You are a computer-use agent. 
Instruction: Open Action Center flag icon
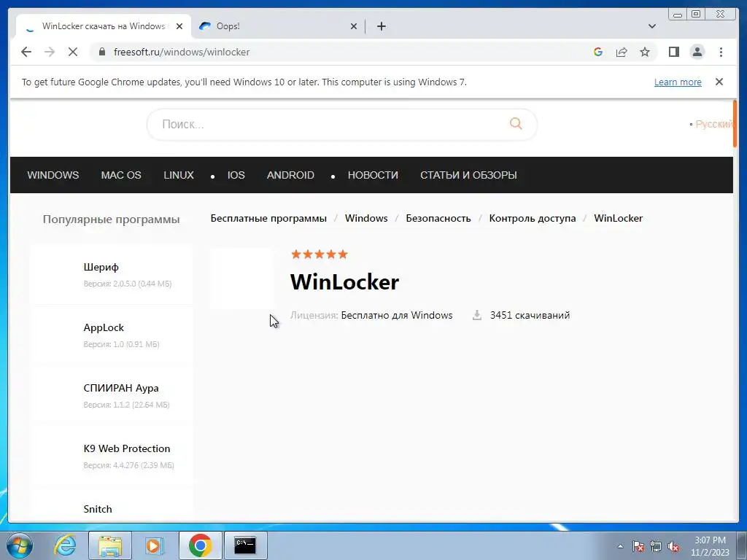click(638, 546)
